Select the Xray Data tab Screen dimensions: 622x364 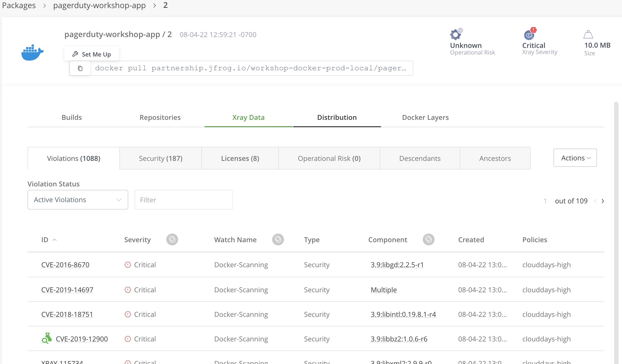[248, 117]
